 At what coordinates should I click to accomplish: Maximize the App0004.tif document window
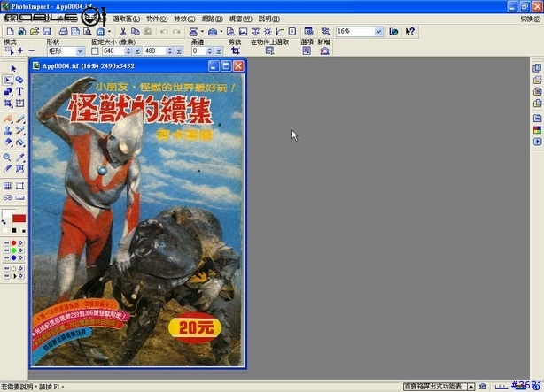tap(226, 65)
